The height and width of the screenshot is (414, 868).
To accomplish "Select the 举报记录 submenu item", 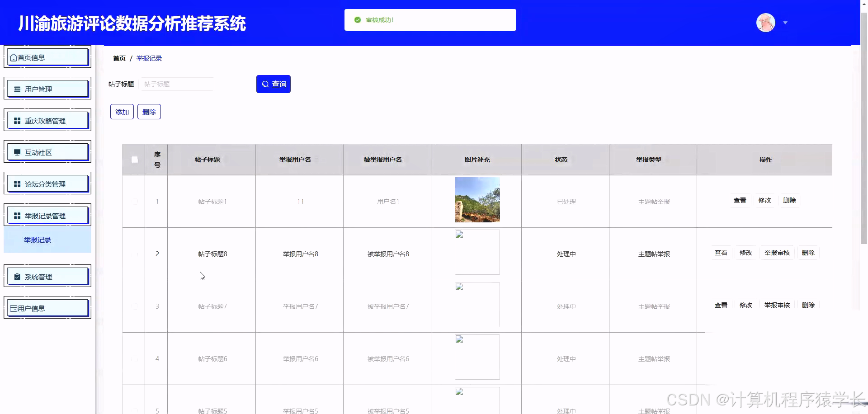I will (37, 240).
